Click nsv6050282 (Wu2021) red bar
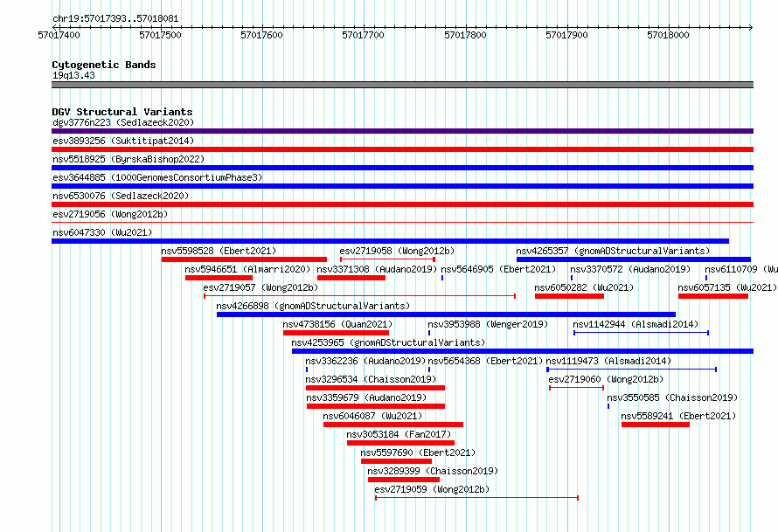 click(570, 296)
